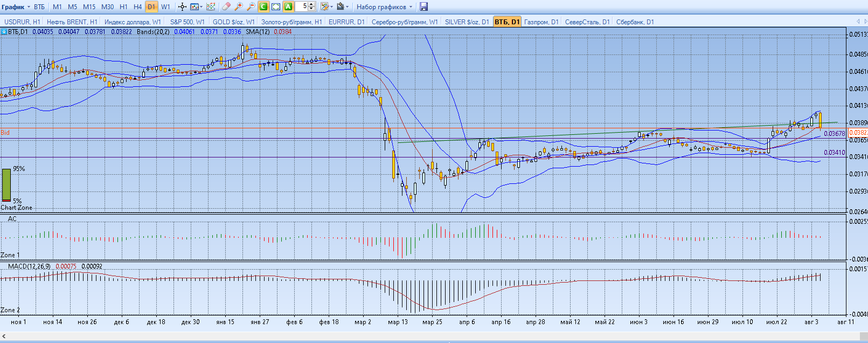Switch timeframe to H4
Viewport: 868px width, 343px height.
(137, 7)
